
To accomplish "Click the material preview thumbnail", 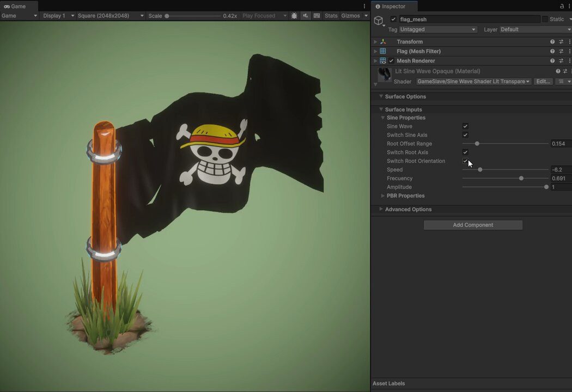I will point(385,75).
